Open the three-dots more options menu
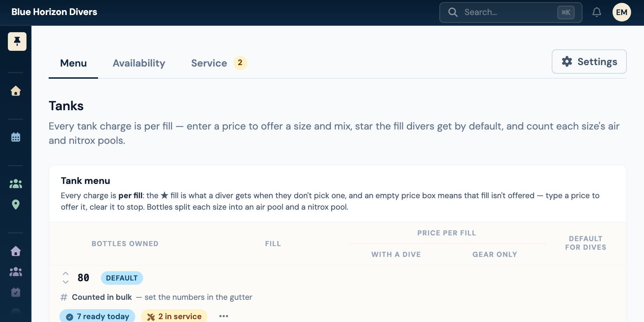This screenshot has height=322, width=644. pyautogui.click(x=224, y=316)
